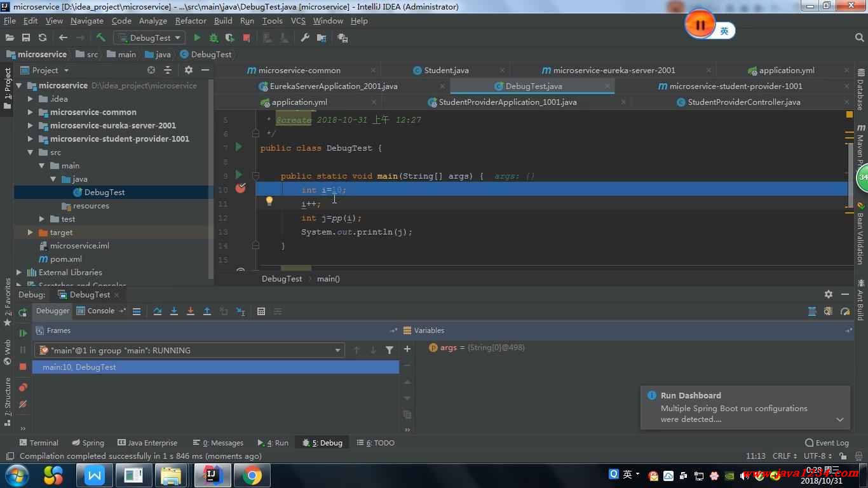This screenshot has height=488, width=868.
Task: Open Settings with the wrench icon
Action: 305,38
